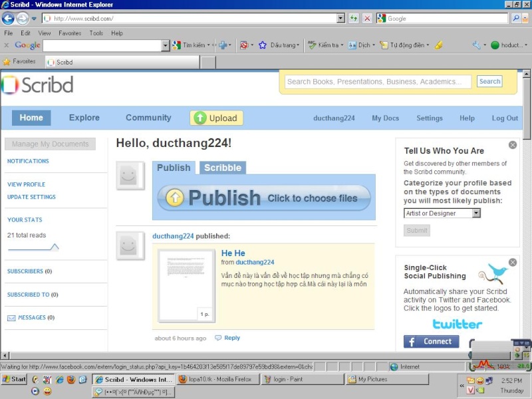Expand the Tìm kiếm dropdown arrow

pos(208,45)
